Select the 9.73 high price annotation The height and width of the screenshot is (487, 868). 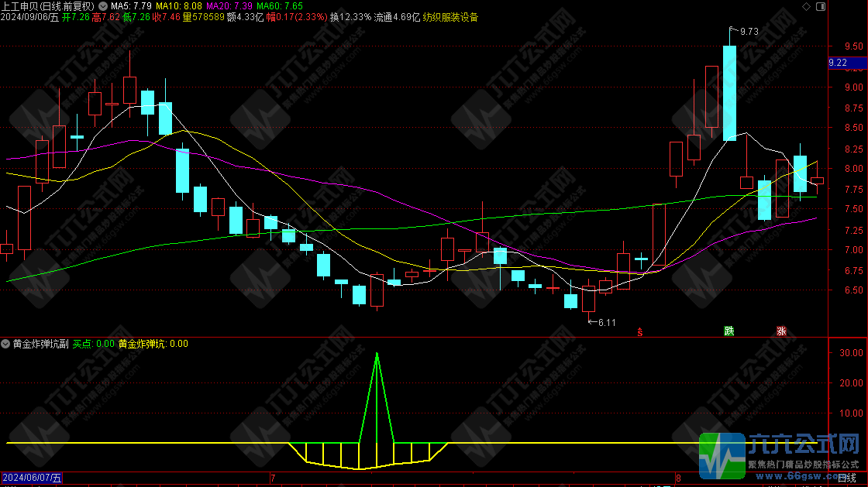coord(748,31)
